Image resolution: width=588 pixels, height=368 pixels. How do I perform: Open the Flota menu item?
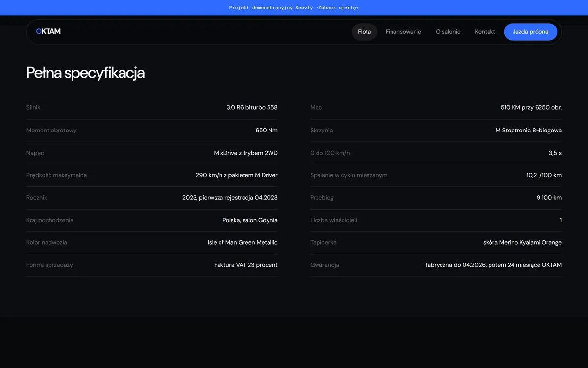point(365,32)
